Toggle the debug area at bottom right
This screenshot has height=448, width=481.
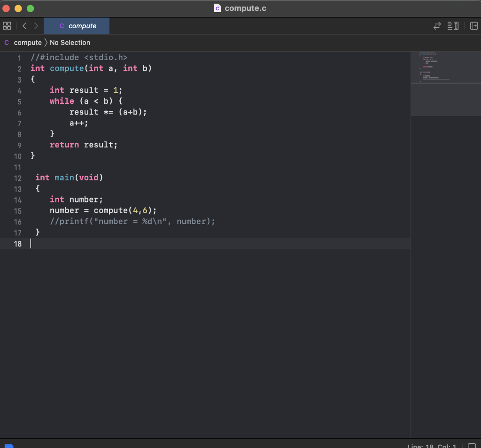click(472, 446)
